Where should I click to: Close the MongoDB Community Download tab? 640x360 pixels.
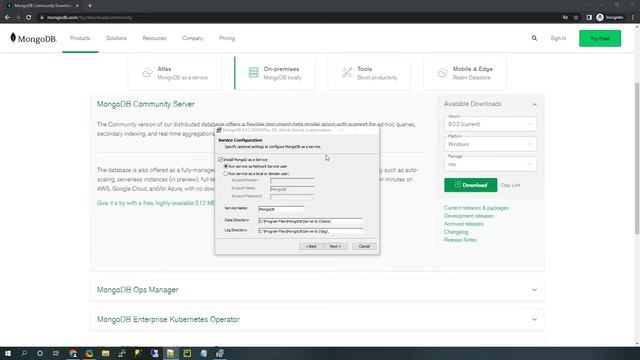click(77, 6)
